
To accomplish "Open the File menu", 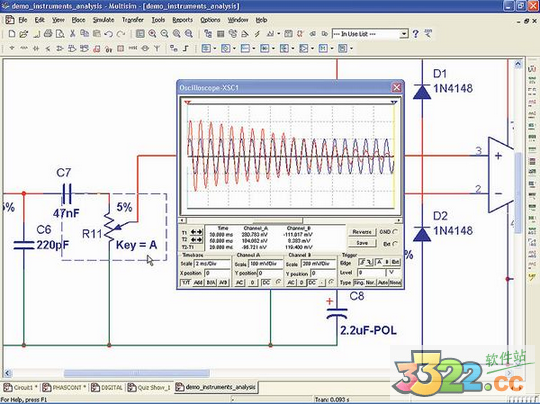I will [23, 20].
